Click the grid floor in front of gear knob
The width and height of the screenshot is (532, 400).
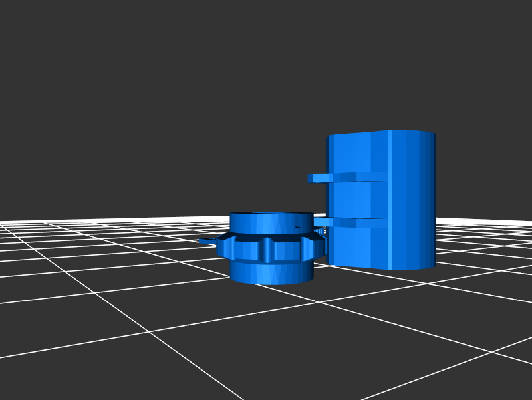coord(266,319)
